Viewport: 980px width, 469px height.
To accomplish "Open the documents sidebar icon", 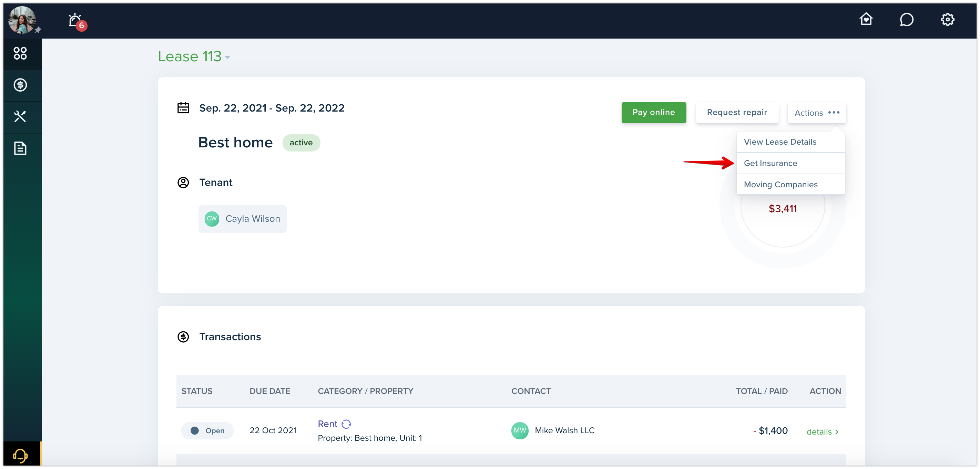I will pyautogui.click(x=20, y=148).
